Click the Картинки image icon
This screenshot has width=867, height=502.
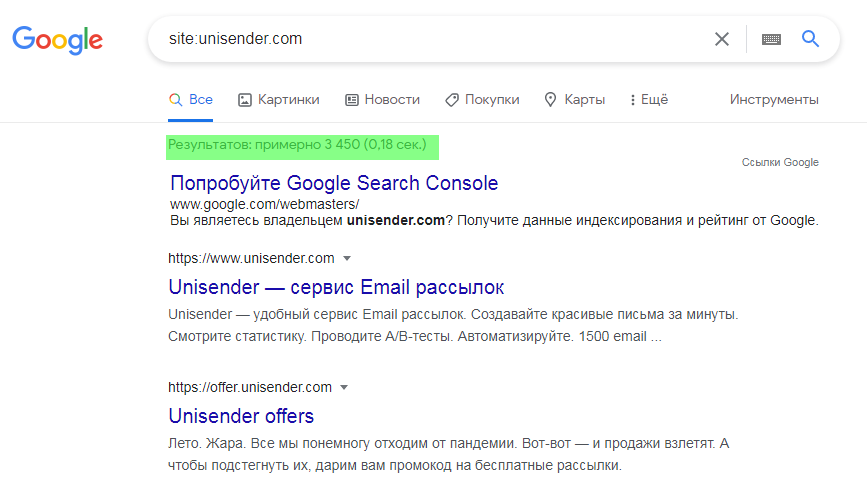244,100
